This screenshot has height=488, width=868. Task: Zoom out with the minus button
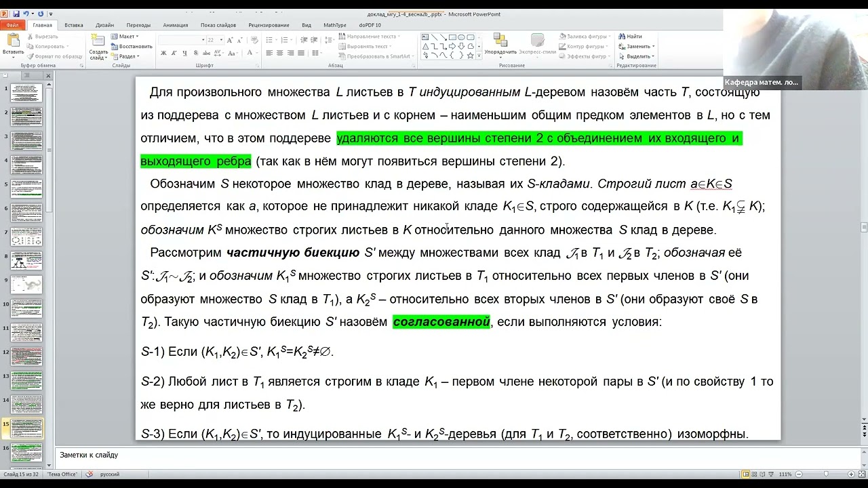pyautogui.click(x=798, y=474)
